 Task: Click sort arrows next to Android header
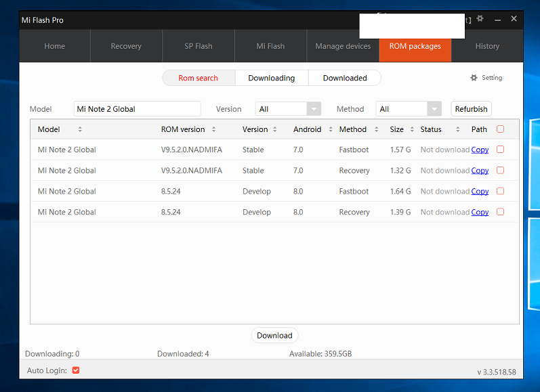tap(331, 129)
